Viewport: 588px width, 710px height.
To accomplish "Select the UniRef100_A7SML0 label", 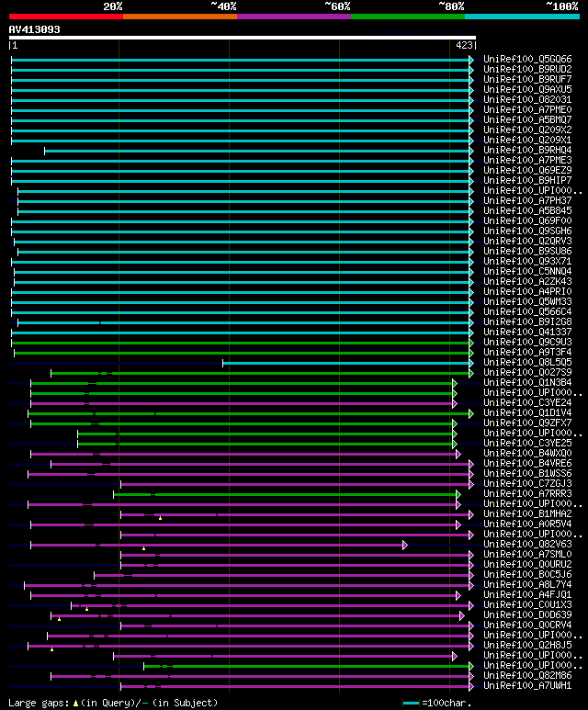I will point(527,554).
